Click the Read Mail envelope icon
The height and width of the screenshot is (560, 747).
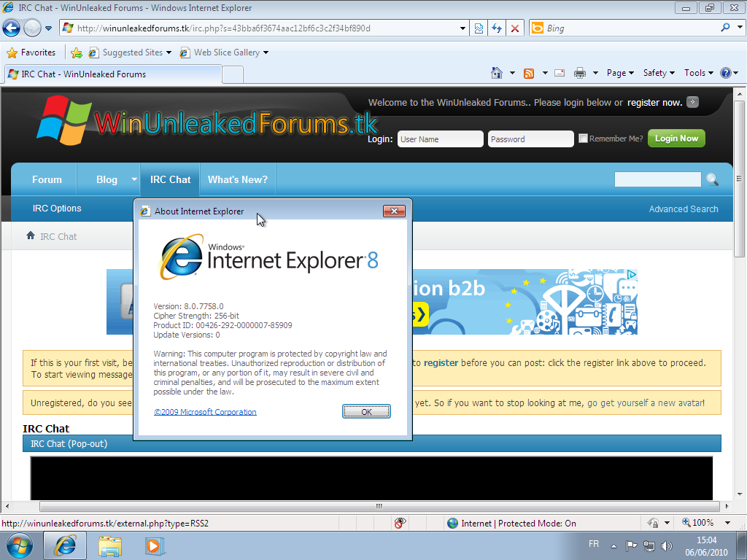(560, 73)
